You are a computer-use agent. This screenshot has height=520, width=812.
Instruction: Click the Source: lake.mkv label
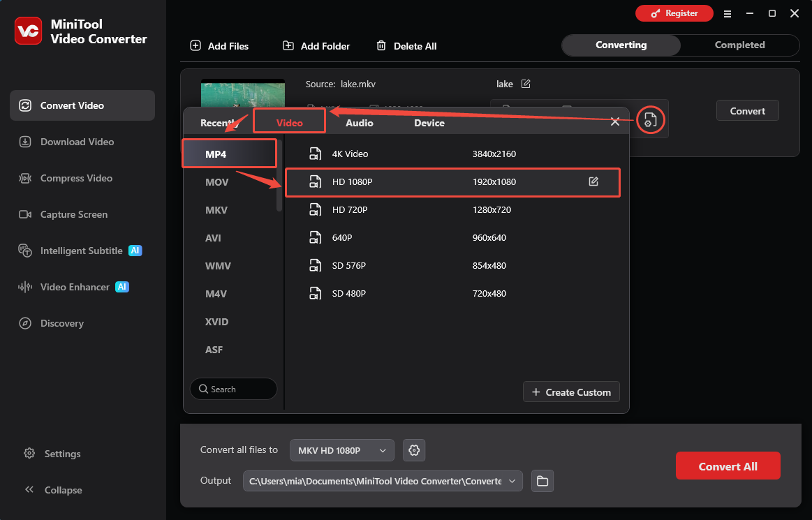[340, 84]
